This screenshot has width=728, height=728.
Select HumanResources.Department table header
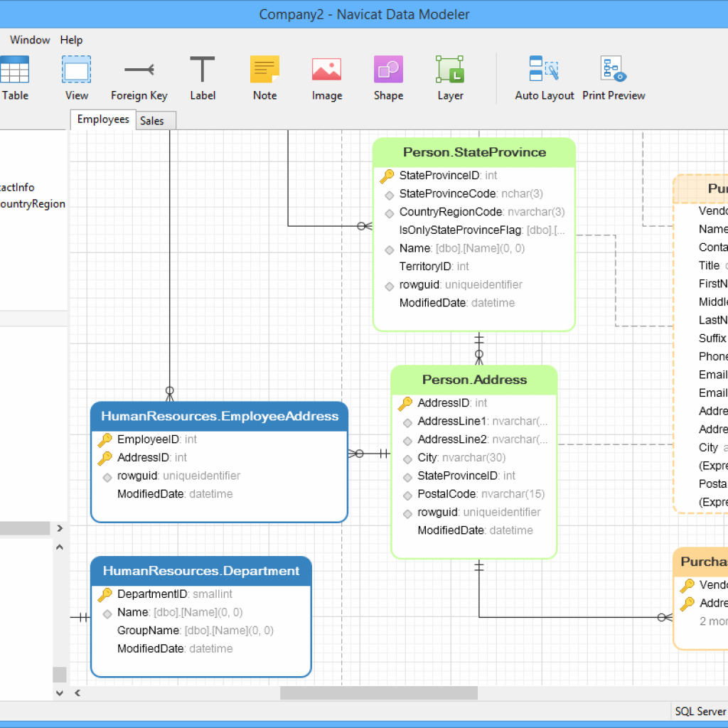tap(201, 571)
